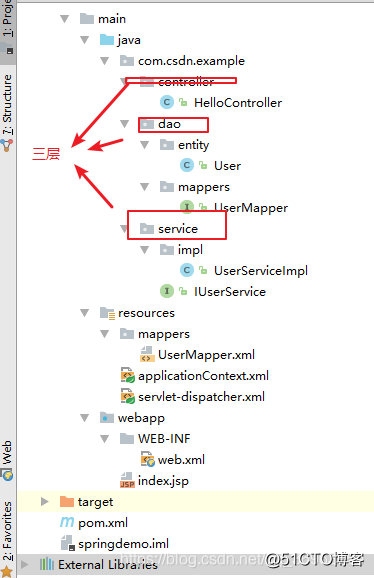Open the Favorites tool window tab
This screenshot has height=578, width=374.
[x=8, y=538]
